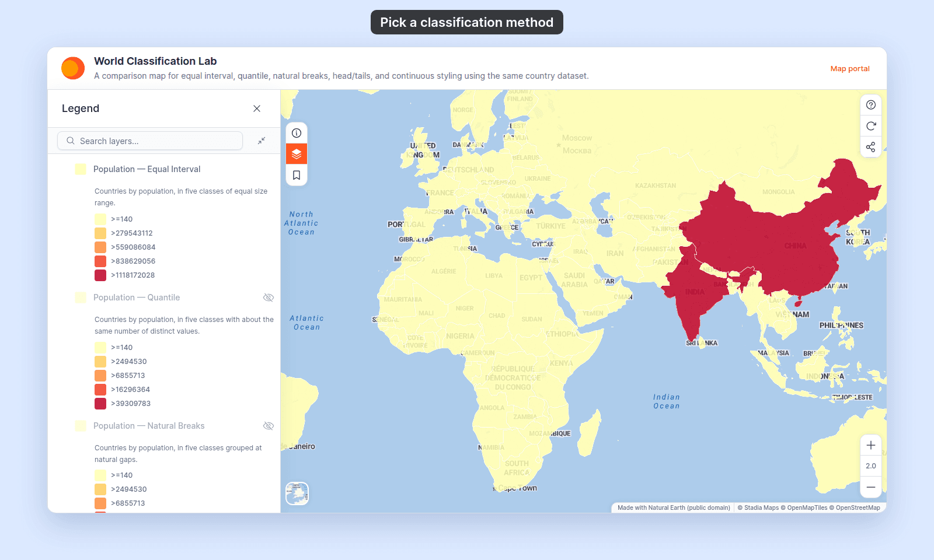Reset the map with the refresh icon
This screenshot has width=934, height=560.
(x=871, y=126)
